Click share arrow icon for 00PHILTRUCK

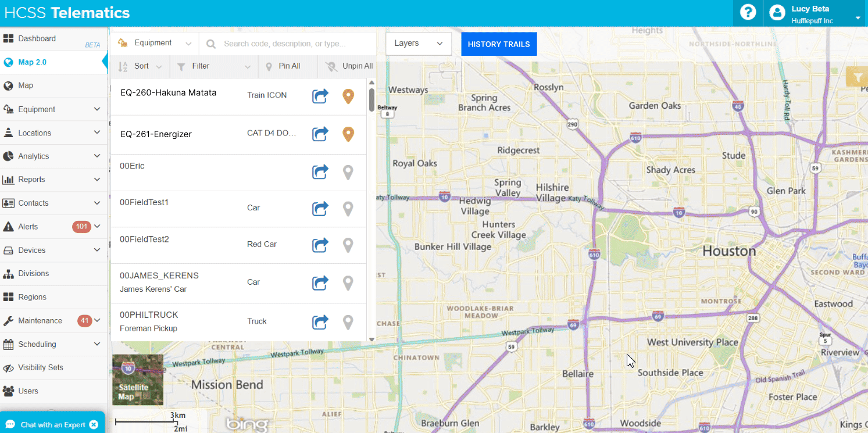pyautogui.click(x=320, y=321)
